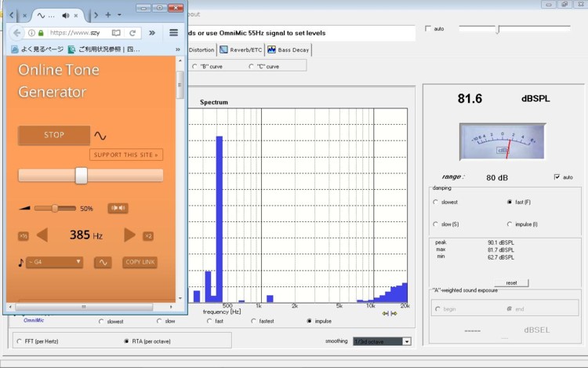
Task: Select the "C" curve radio button
Action: [x=251, y=67]
